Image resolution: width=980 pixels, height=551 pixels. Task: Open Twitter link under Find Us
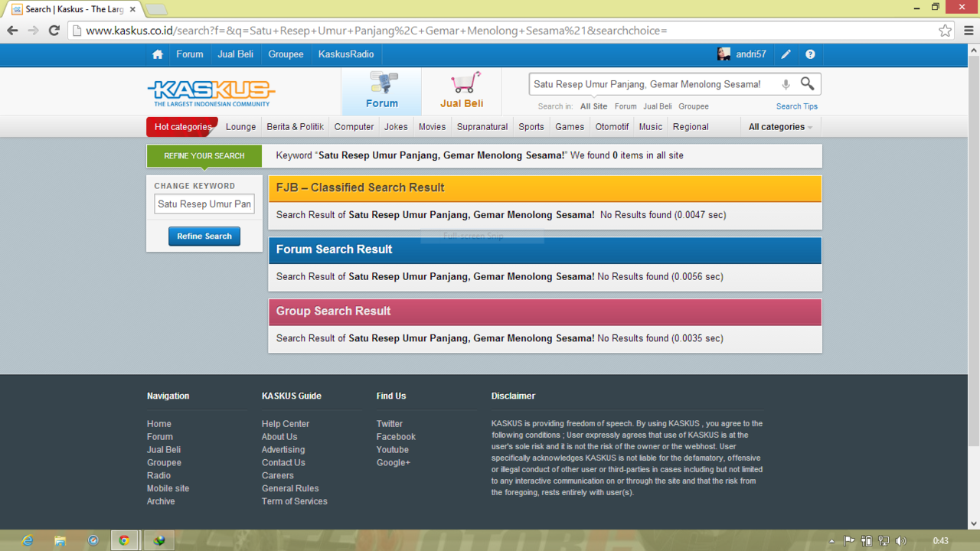click(390, 424)
